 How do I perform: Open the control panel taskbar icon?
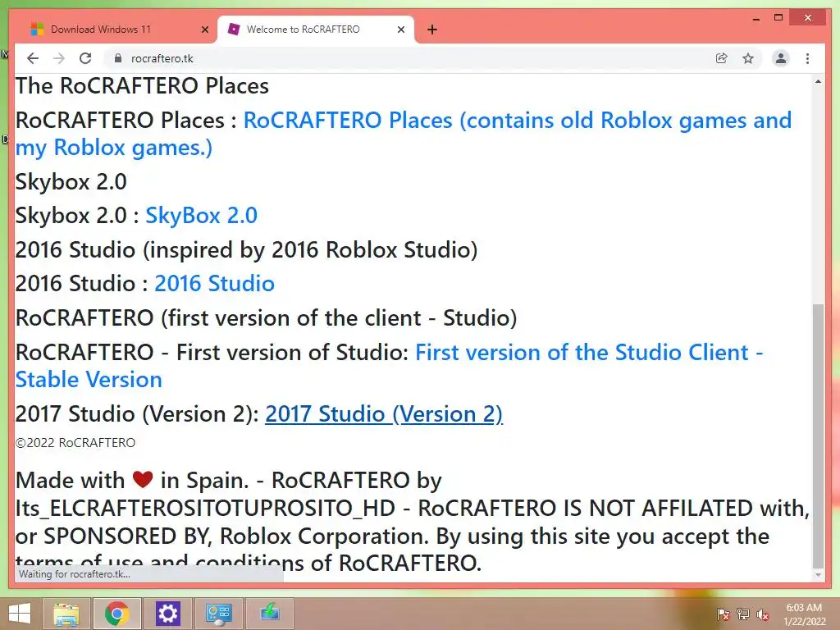click(x=218, y=614)
